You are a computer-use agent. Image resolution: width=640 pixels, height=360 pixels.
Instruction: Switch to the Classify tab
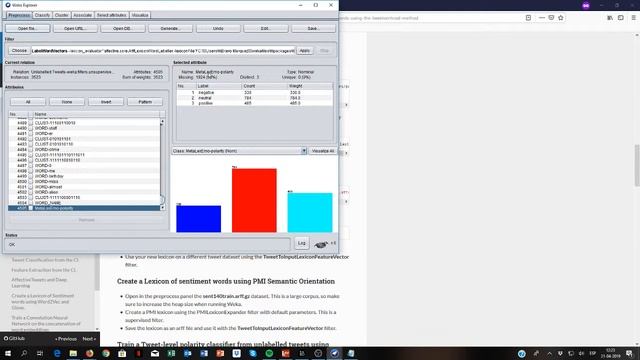42,15
